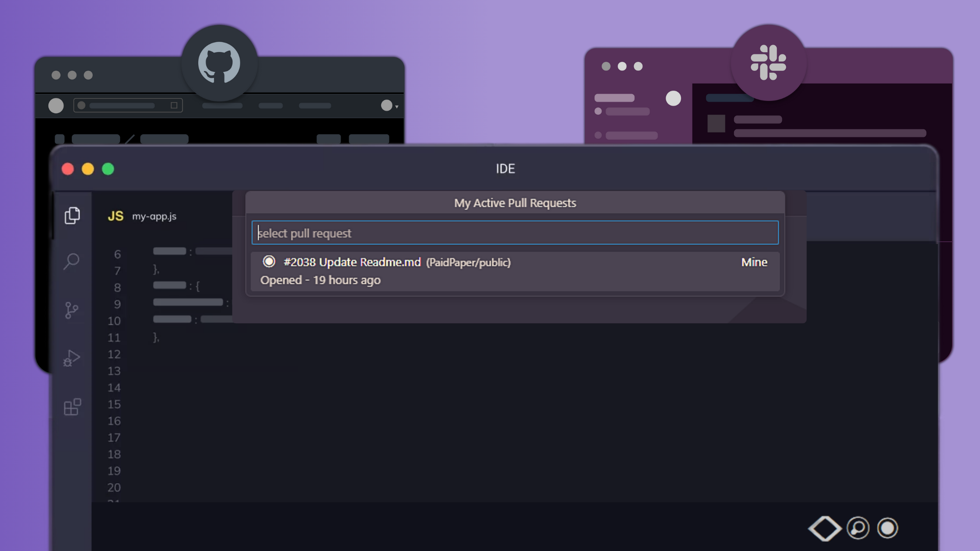This screenshot has width=980, height=551.
Task: Click the IDE window title text
Action: (505, 169)
